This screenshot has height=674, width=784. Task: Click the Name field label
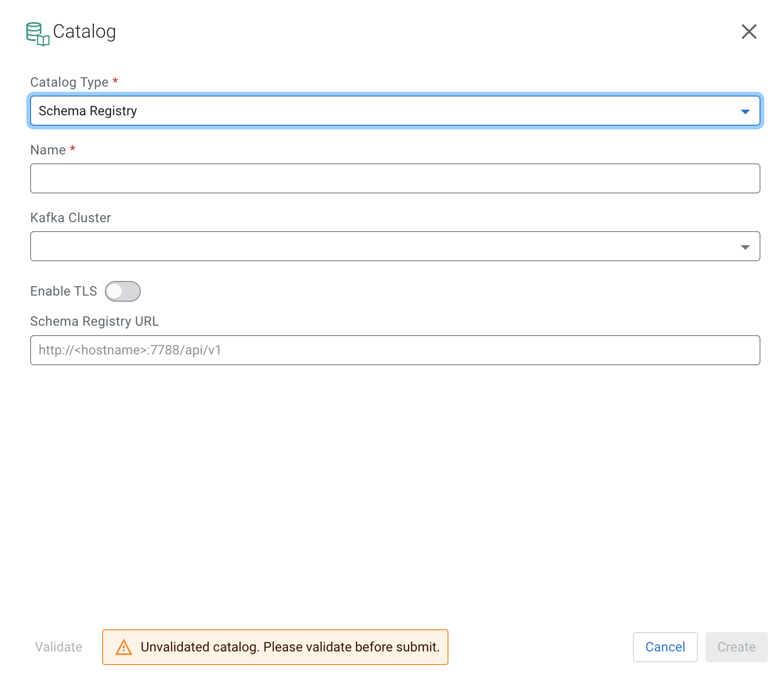(48, 150)
